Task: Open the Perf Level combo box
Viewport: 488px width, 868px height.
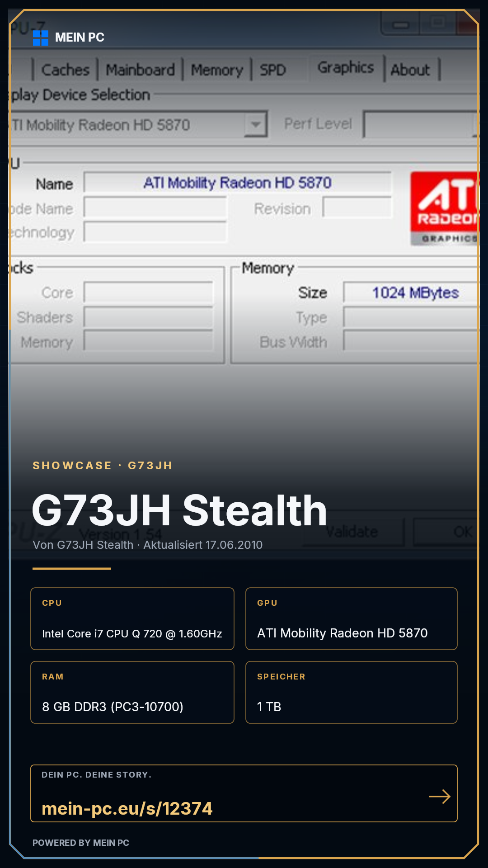Action: tap(420, 124)
